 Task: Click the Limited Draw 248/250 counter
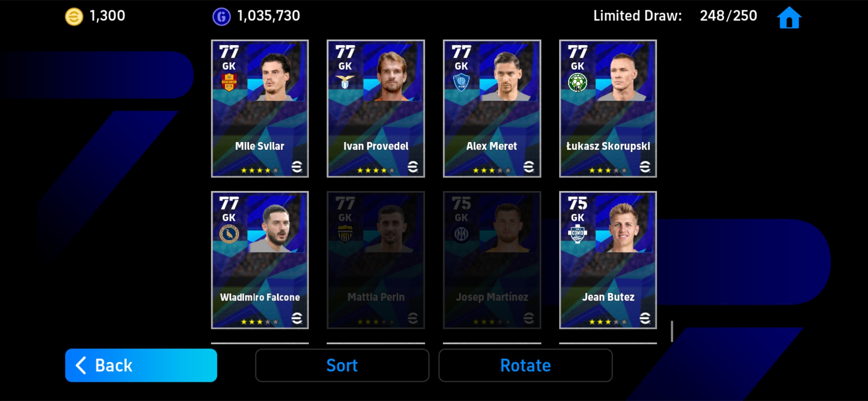coord(675,16)
